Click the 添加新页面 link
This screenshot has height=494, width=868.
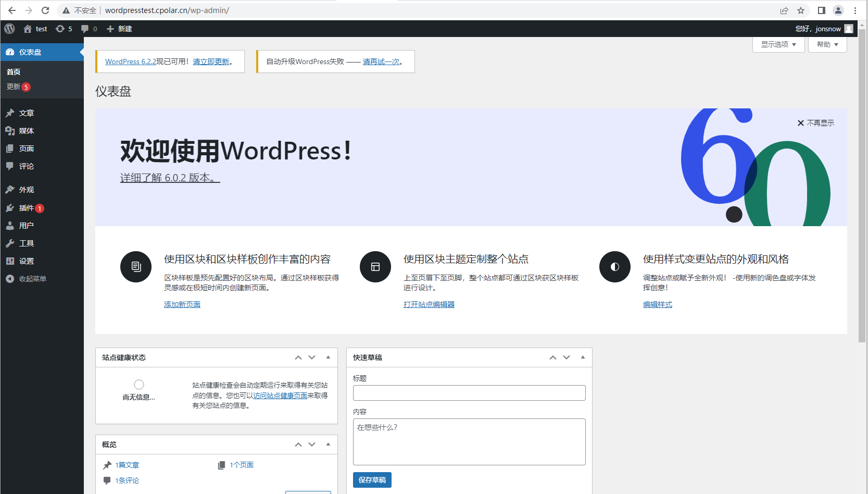(x=182, y=304)
